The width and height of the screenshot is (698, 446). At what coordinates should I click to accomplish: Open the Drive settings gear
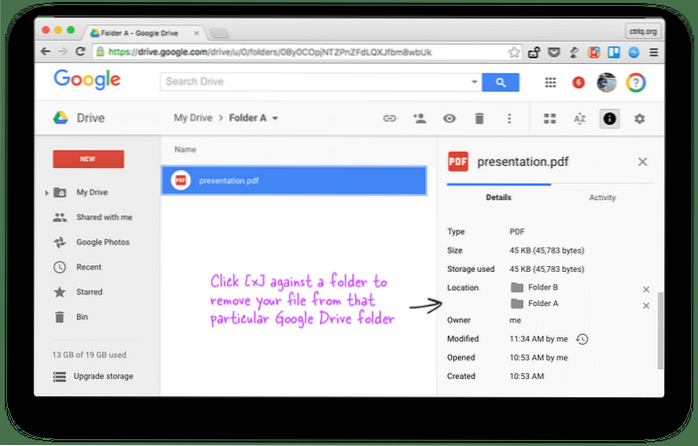click(640, 119)
